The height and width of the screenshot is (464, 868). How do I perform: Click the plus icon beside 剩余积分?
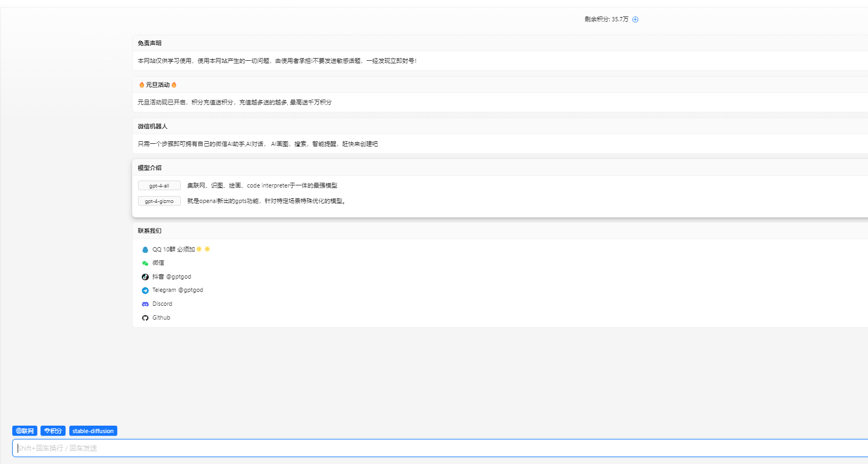point(635,20)
